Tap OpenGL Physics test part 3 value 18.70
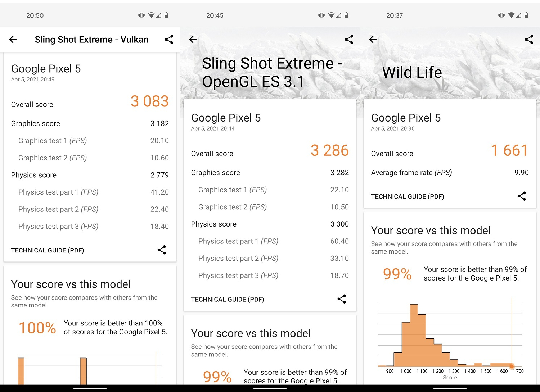The width and height of the screenshot is (540, 392). (x=339, y=275)
